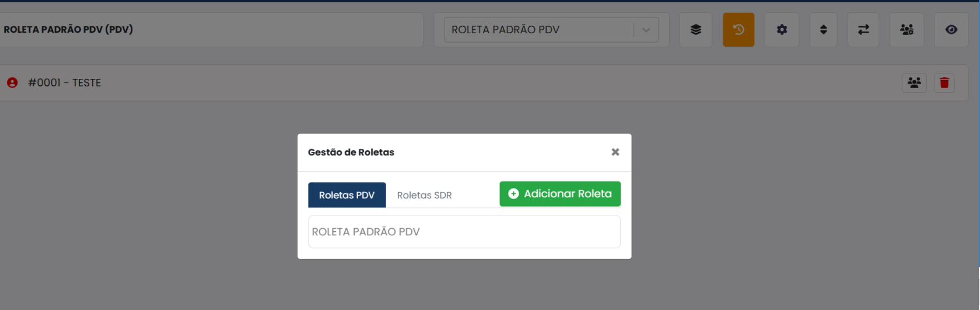
Task: Click the red user avatar beside #0001
Action: 12,83
